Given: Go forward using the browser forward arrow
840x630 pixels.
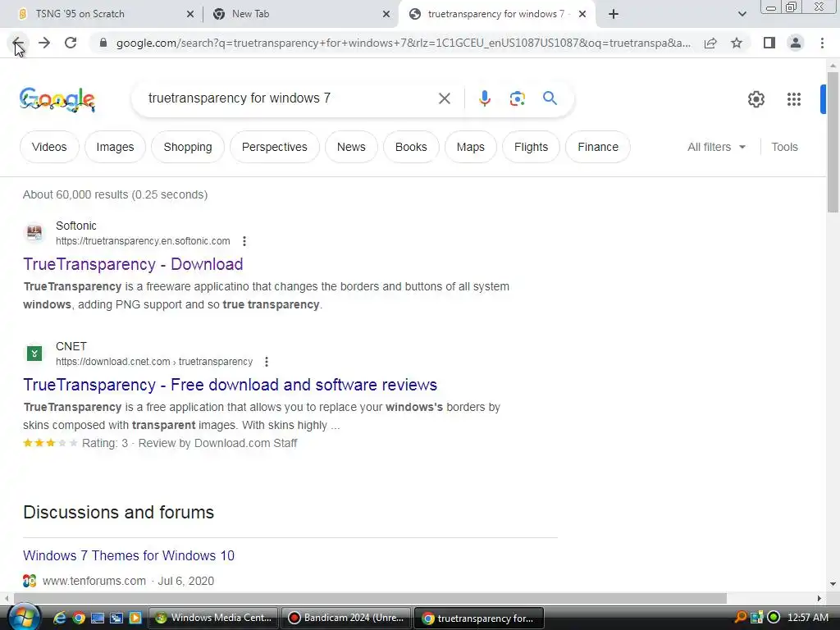Looking at the screenshot, I should click(44, 43).
